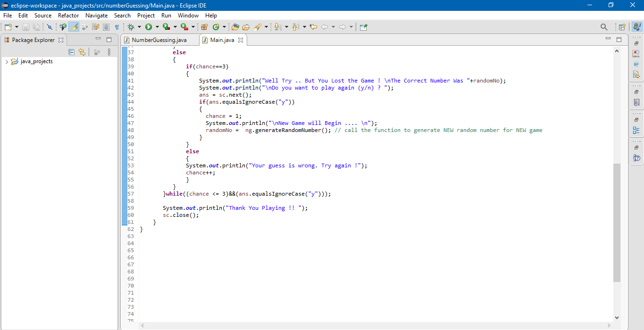Select the Java perspective button

(636, 27)
